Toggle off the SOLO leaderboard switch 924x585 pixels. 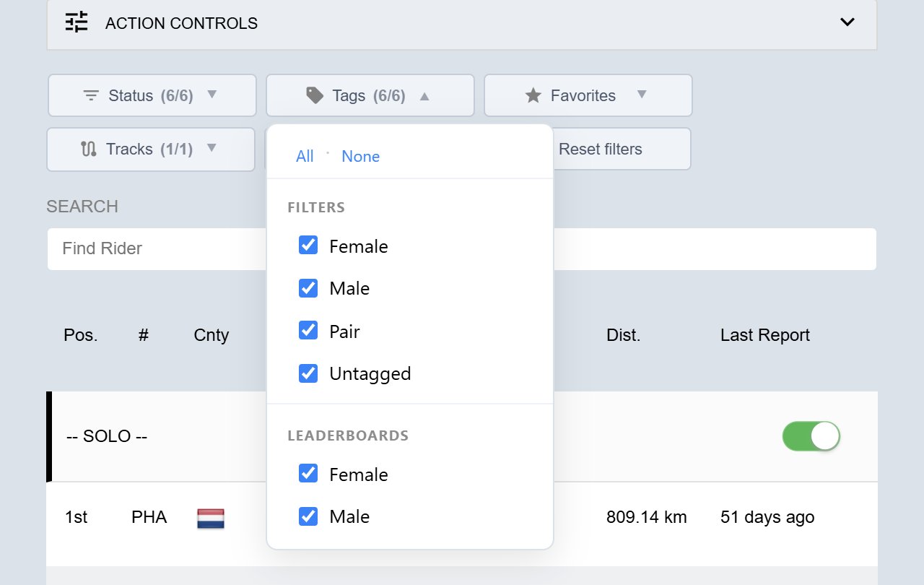tap(811, 436)
